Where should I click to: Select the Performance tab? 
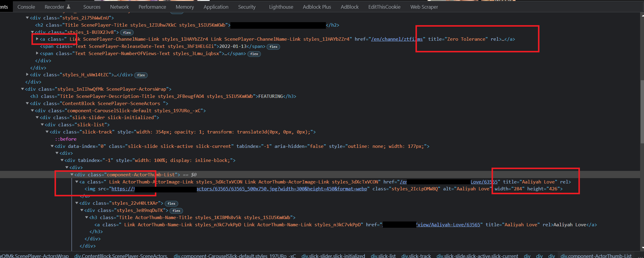tap(152, 7)
